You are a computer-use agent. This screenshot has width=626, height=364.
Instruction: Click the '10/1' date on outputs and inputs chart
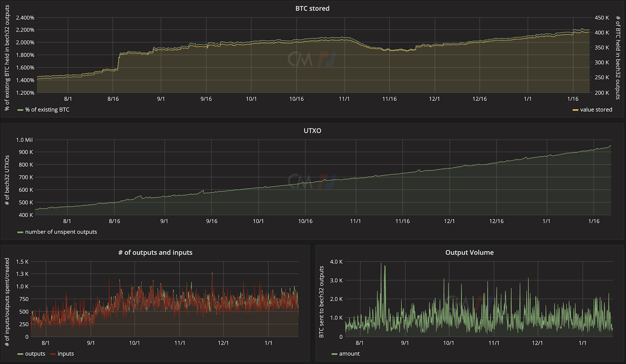point(135,343)
